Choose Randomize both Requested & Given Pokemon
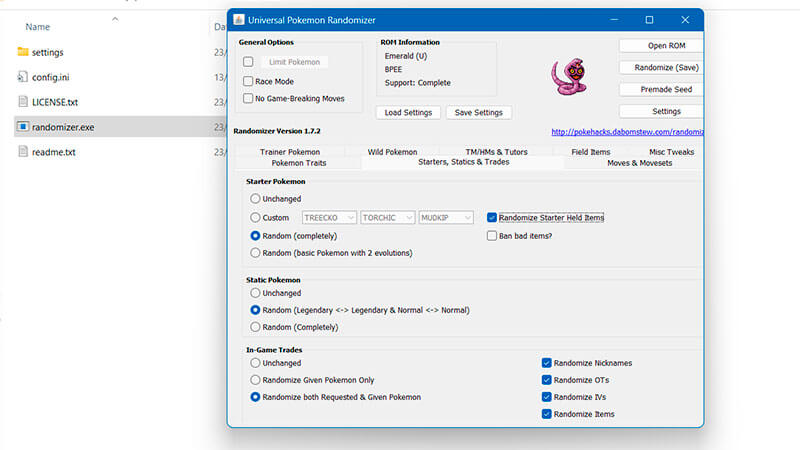This screenshot has height=450, width=800. pyautogui.click(x=255, y=396)
